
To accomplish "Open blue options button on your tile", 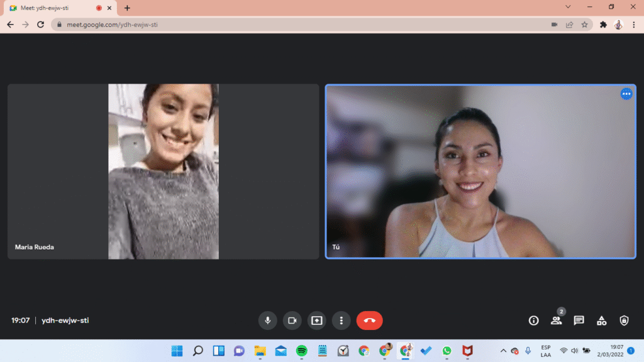I will coord(626,94).
